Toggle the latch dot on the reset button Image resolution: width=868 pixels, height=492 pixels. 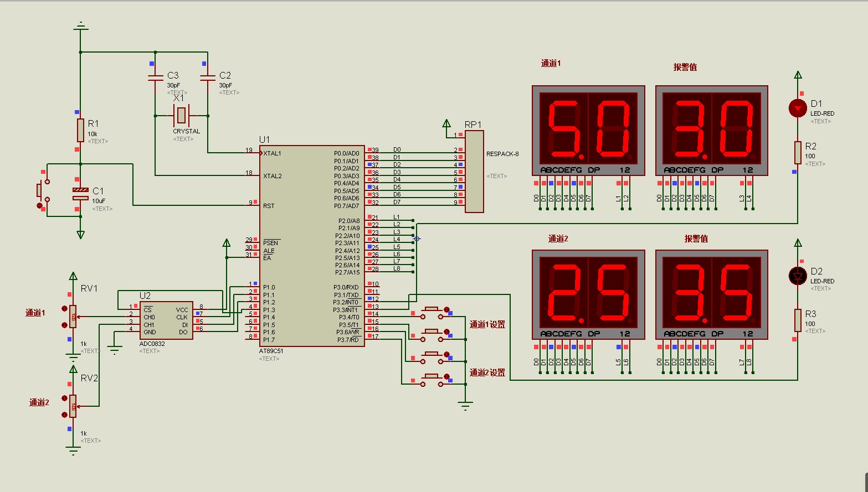pyautogui.click(x=39, y=206)
